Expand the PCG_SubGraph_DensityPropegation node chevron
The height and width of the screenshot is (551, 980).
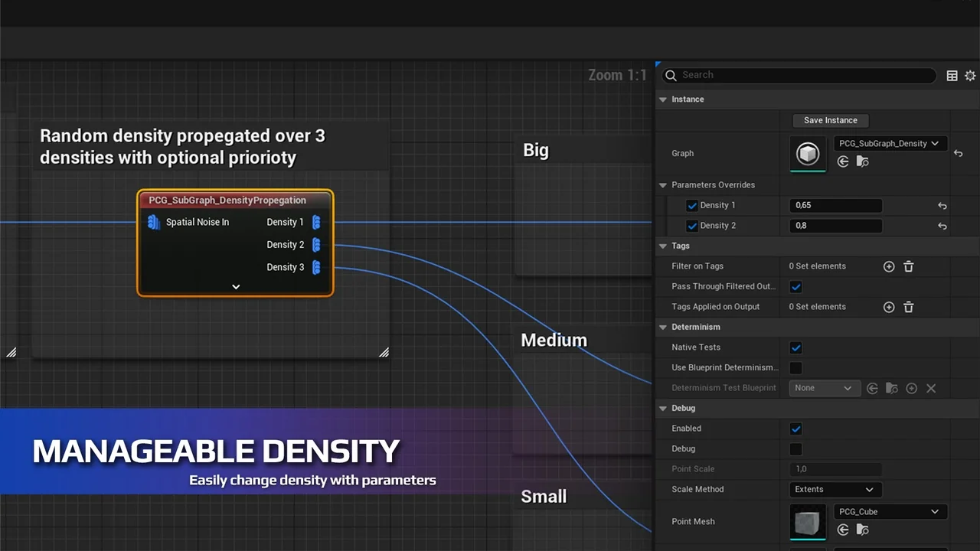pos(236,286)
